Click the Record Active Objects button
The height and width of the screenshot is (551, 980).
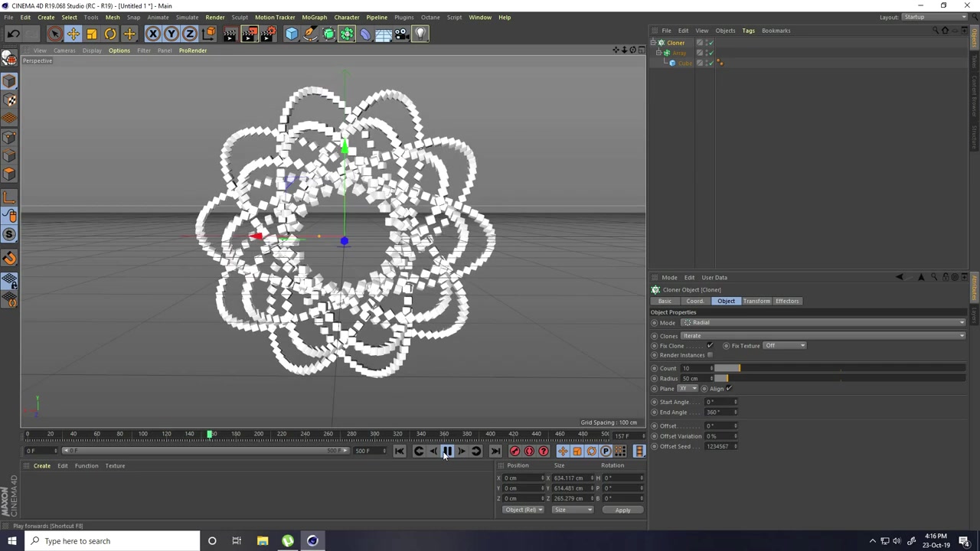514,452
